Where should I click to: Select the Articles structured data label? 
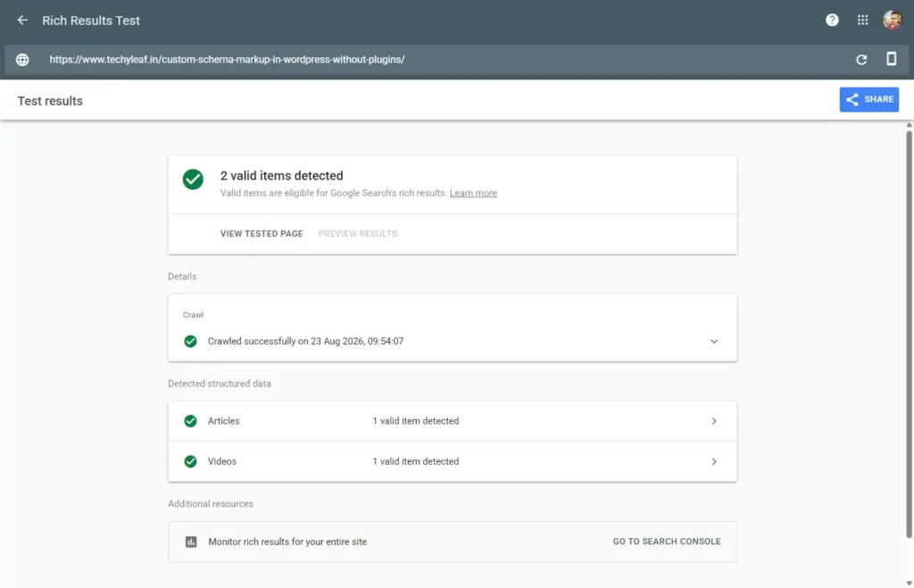click(x=223, y=421)
